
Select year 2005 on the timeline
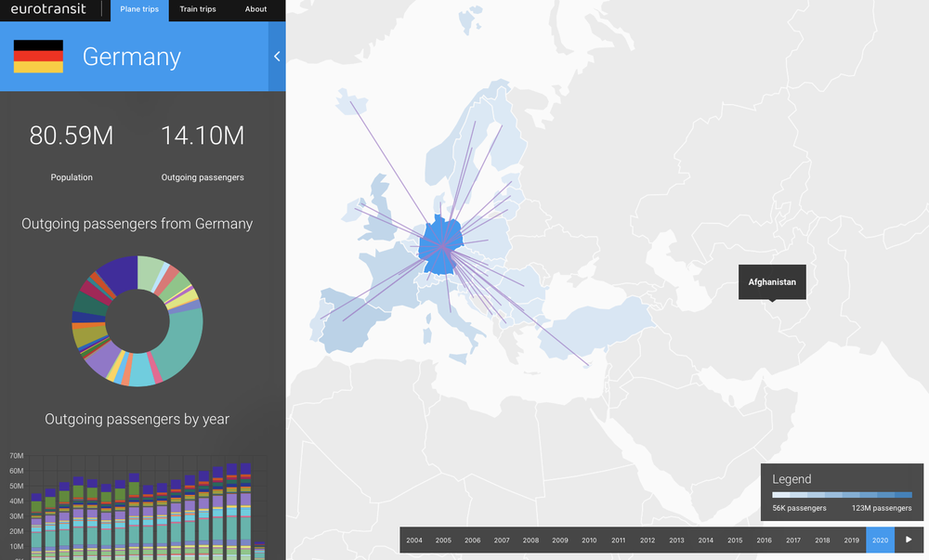tap(443, 540)
